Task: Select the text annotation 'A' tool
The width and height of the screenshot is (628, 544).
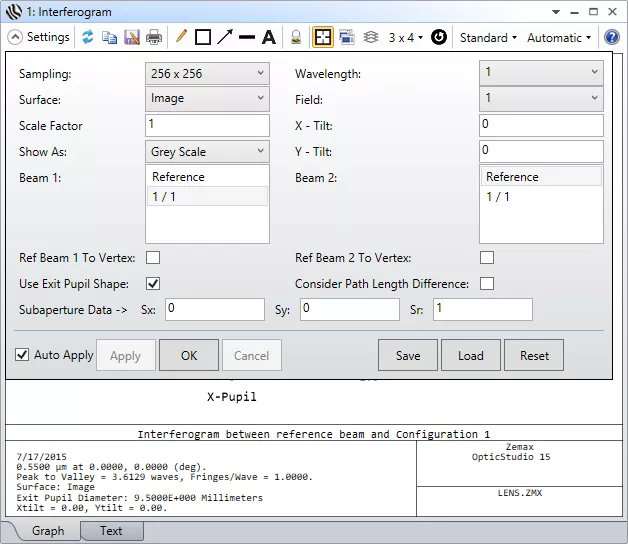Action: [268, 37]
